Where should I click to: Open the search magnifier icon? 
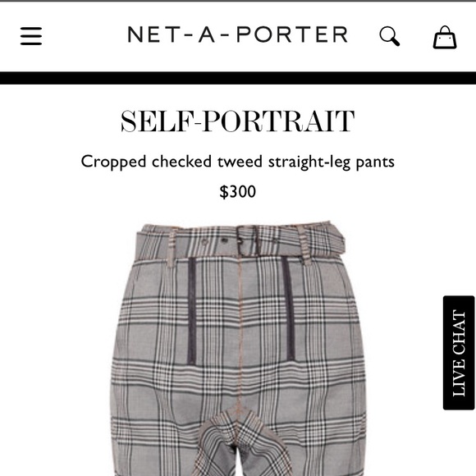[x=390, y=36]
